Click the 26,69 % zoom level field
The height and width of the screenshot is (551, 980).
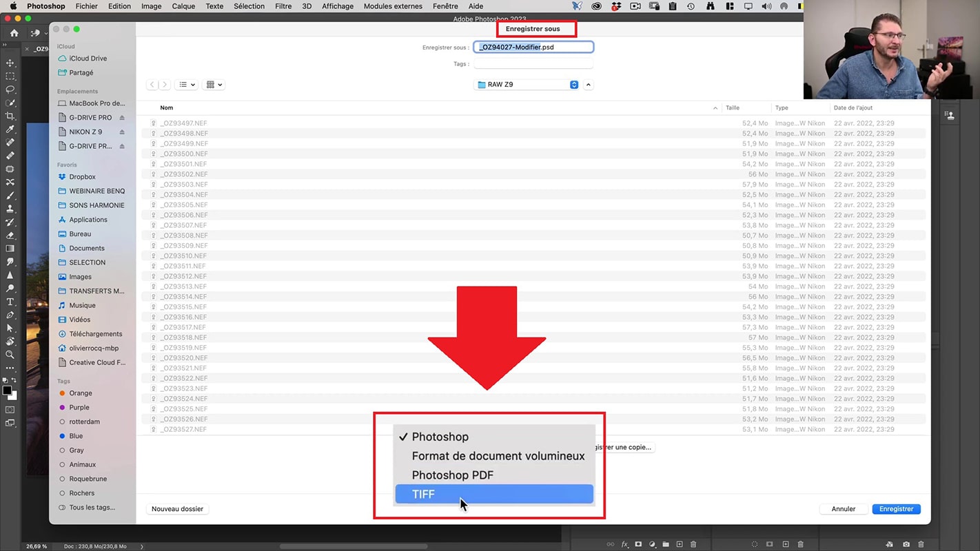[37, 546]
